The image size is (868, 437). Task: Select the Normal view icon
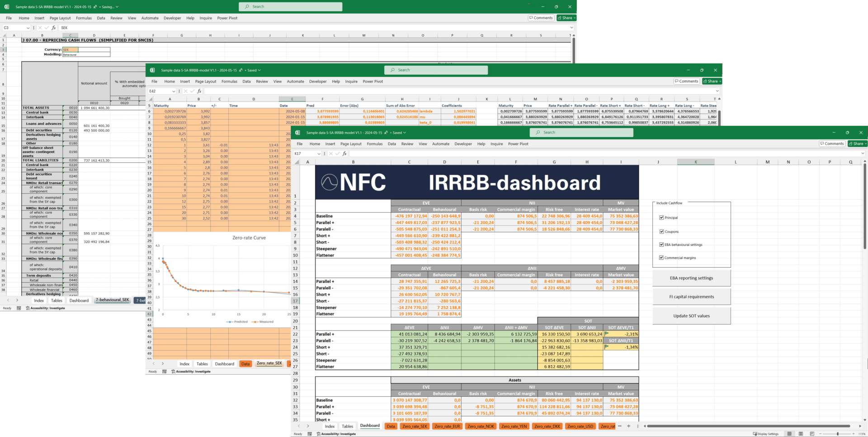pyautogui.click(x=789, y=433)
